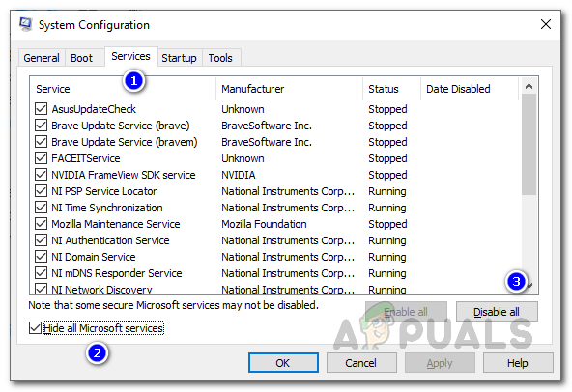Open the Boot tab
Viewport: 572px width, 392px height.
coord(82,58)
